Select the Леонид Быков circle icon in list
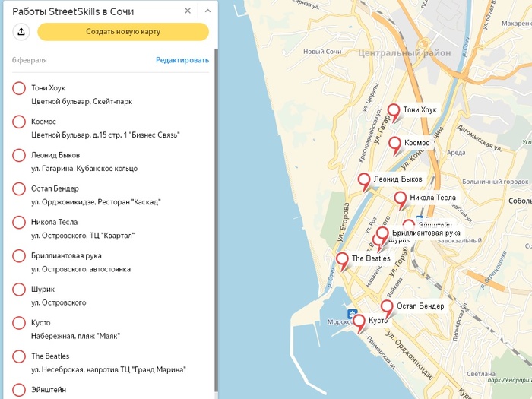 coord(19,155)
